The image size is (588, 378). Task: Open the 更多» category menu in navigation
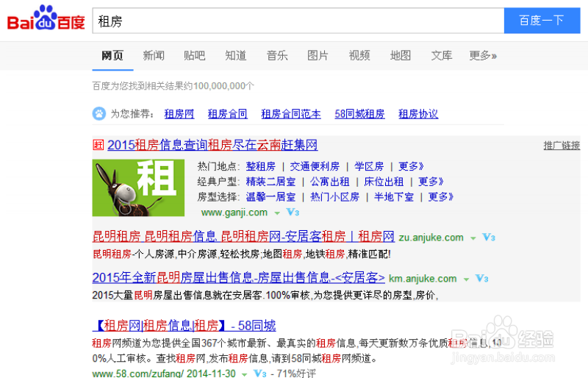(483, 56)
